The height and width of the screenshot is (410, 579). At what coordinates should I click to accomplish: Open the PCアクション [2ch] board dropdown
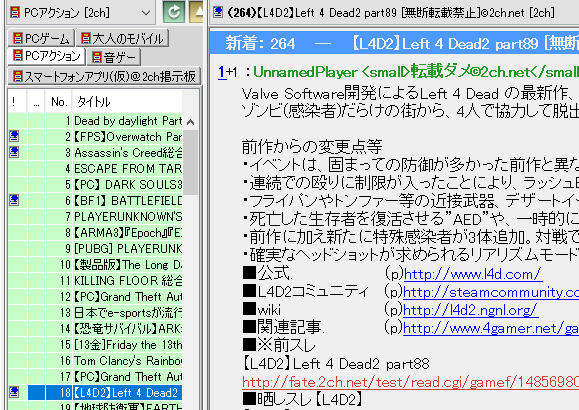point(80,13)
